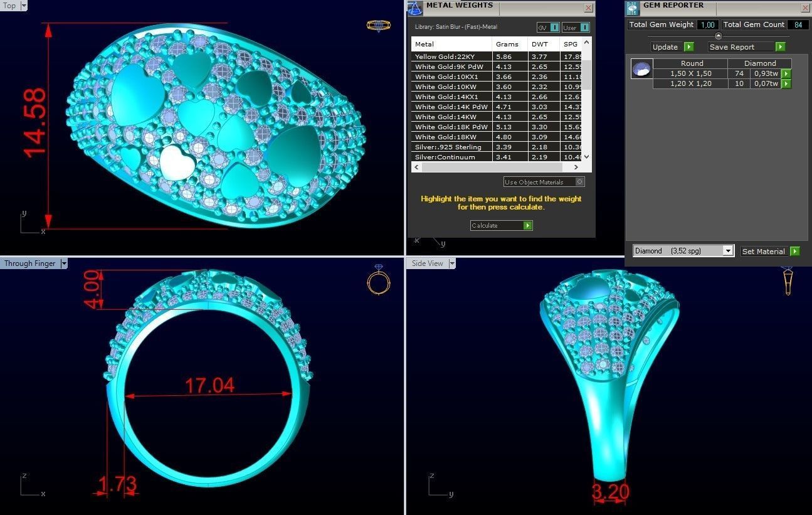
Task: Click the green arrow on Save Report
Action: click(x=780, y=47)
